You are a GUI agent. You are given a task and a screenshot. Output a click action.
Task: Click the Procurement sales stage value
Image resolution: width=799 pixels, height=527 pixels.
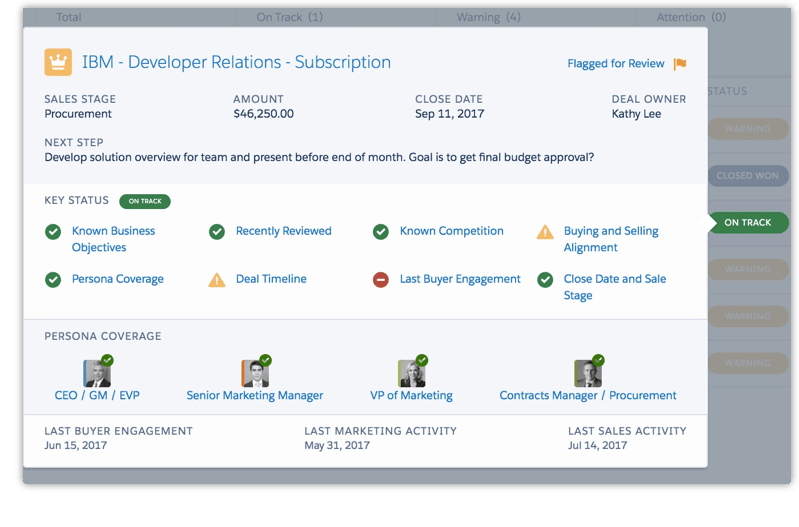point(78,114)
